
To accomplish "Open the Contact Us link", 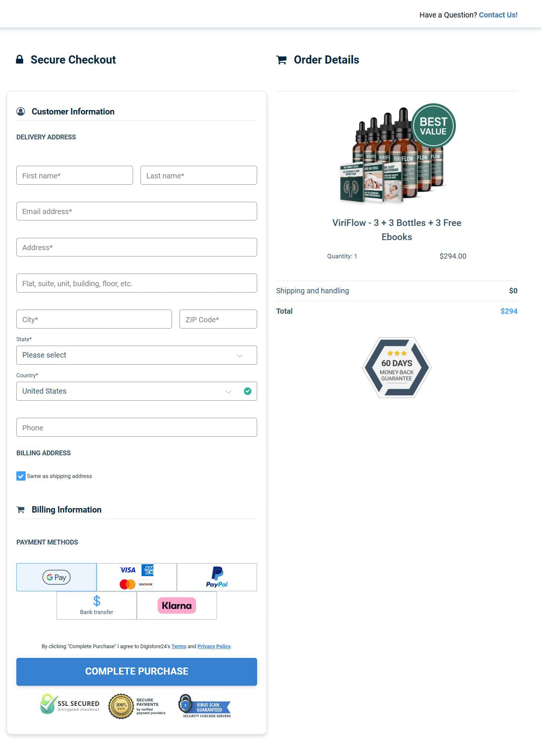I will [x=498, y=15].
